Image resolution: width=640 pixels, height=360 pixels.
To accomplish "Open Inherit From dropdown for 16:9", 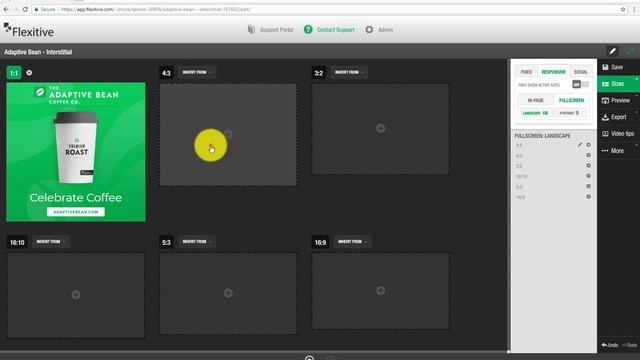I will tap(353, 242).
